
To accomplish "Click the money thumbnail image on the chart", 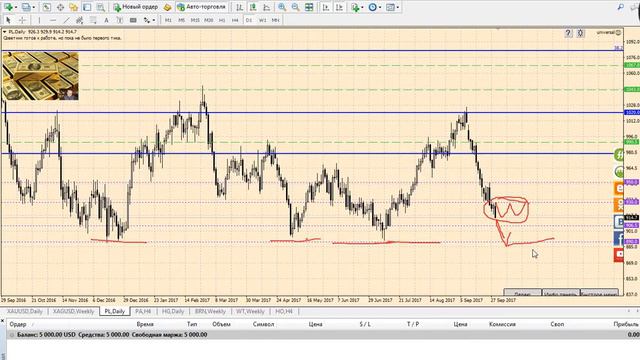I will point(40,76).
